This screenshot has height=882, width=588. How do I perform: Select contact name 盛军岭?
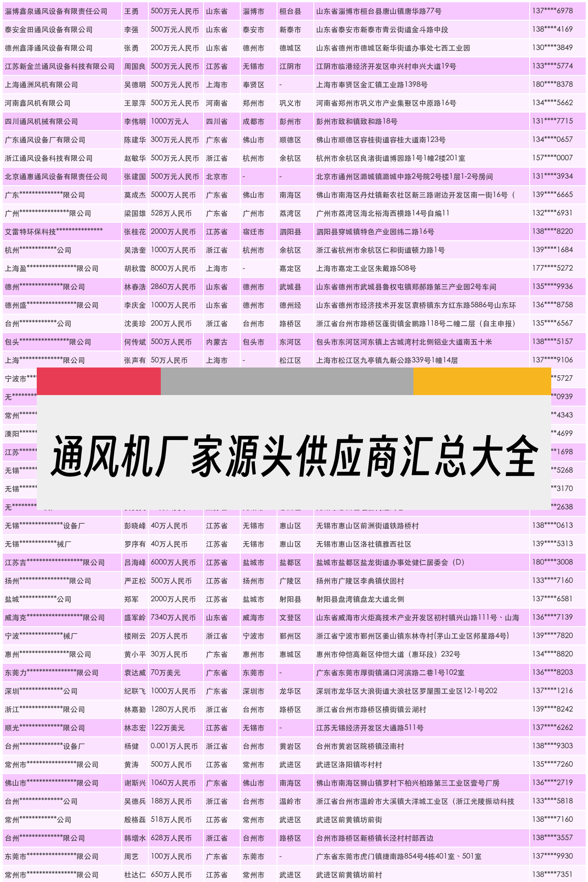pos(135,617)
